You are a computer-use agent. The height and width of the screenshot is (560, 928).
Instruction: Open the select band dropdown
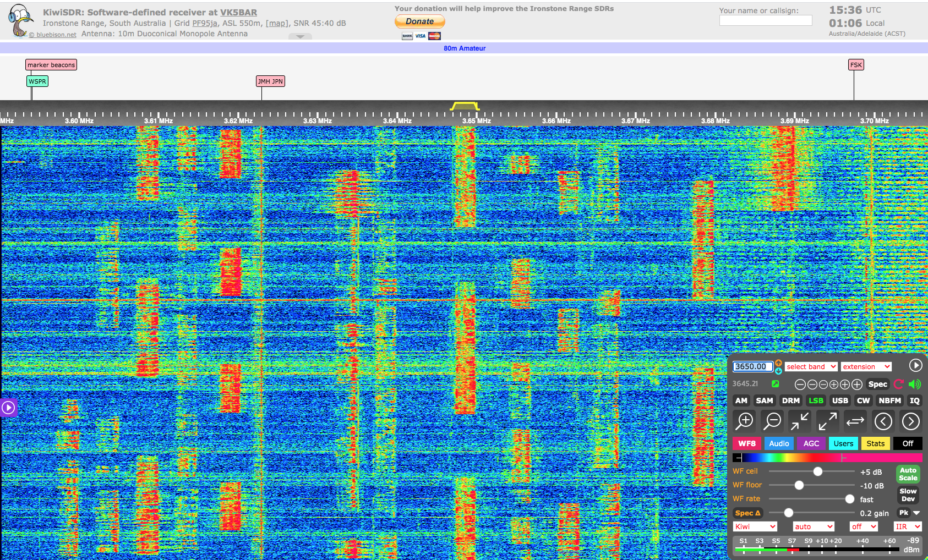coord(811,367)
